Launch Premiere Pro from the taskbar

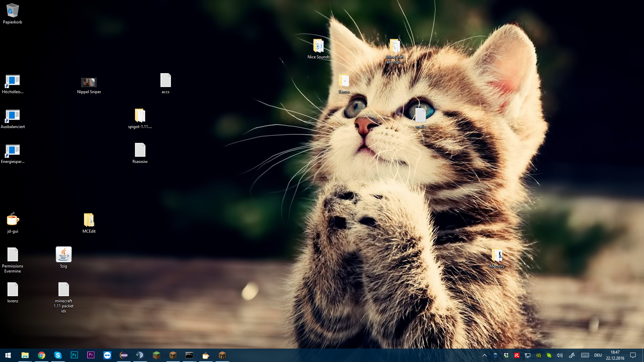(x=91, y=355)
